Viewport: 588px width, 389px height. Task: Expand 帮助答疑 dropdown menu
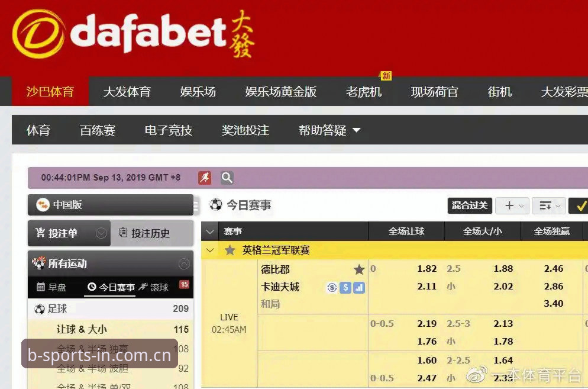[329, 130]
